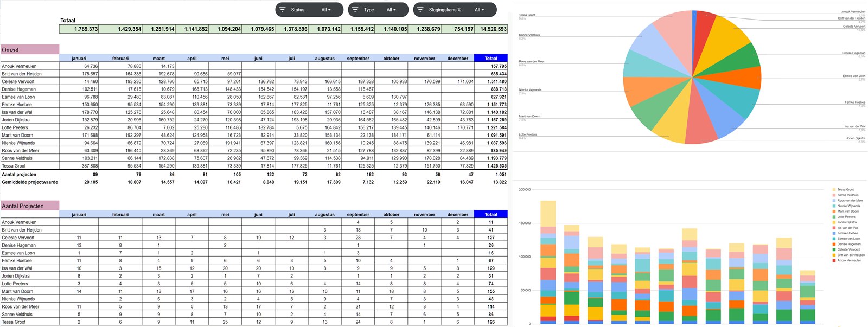
Task: Select the Sanne Veldhuis label on the pie chart
Action: point(529,35)
